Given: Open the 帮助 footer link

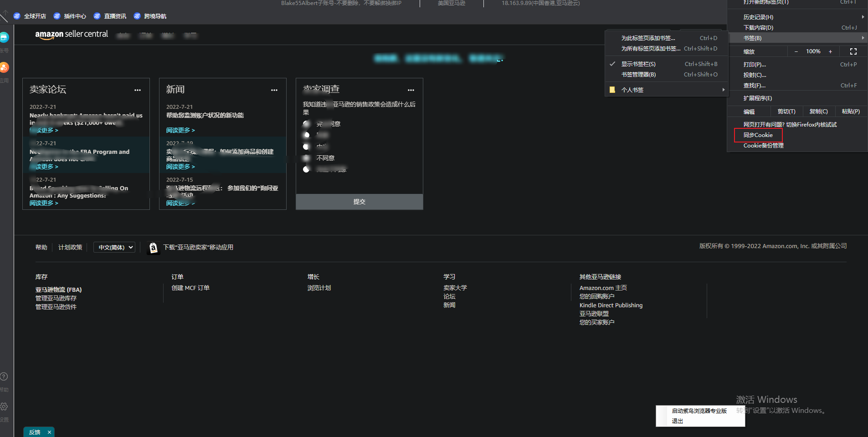Looking at the screenshot, I should (41, 247).
